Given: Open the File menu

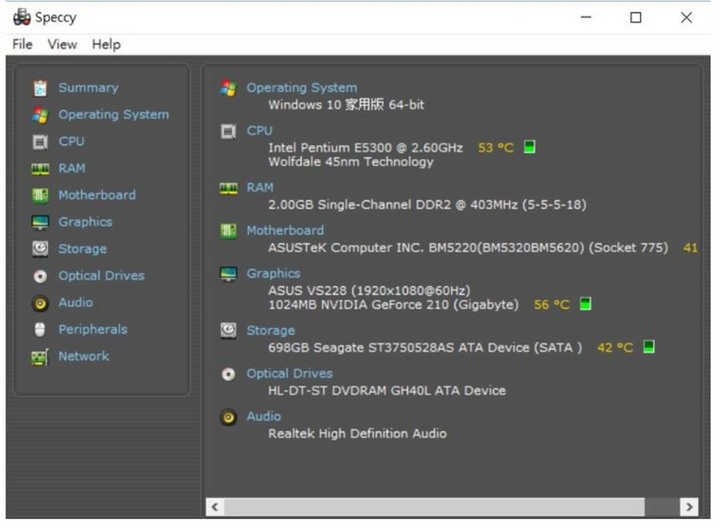Looking at the screenshot, I should pos(22,45).
